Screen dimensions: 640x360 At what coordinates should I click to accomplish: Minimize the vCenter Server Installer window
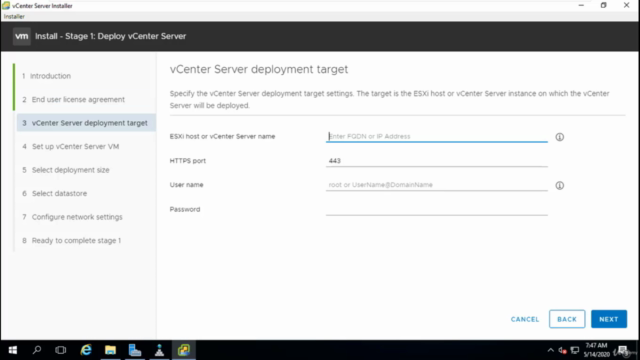pos(581,5)
